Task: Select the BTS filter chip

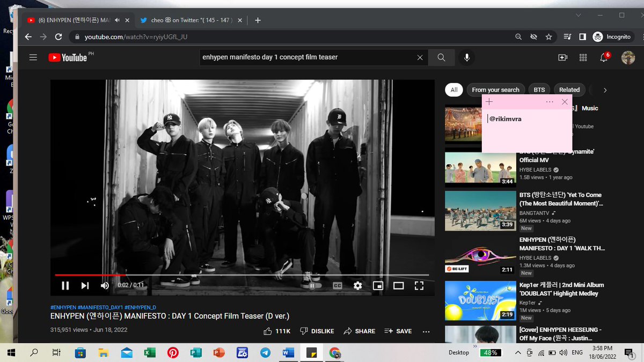Action: [539, 90]
